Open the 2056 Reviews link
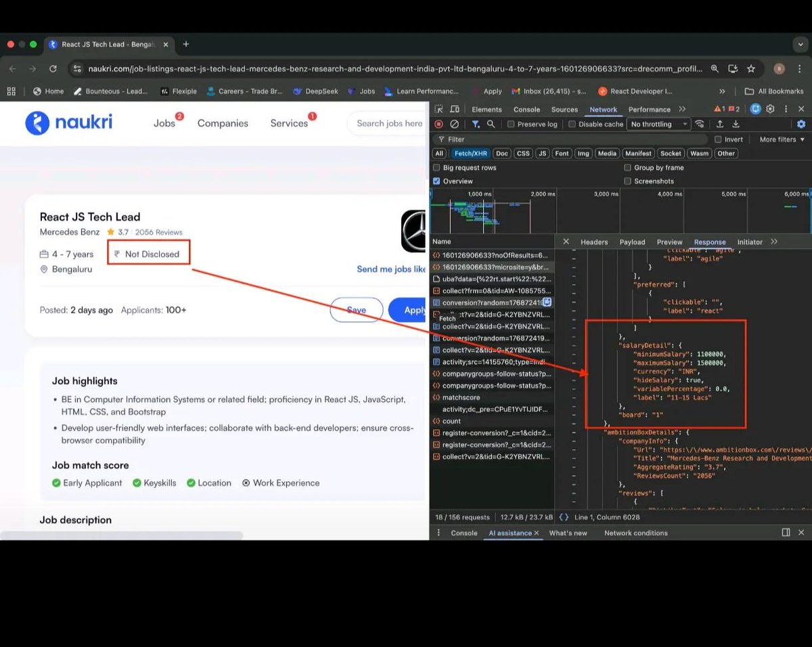 pyautogui.click(x=159, y=232)
